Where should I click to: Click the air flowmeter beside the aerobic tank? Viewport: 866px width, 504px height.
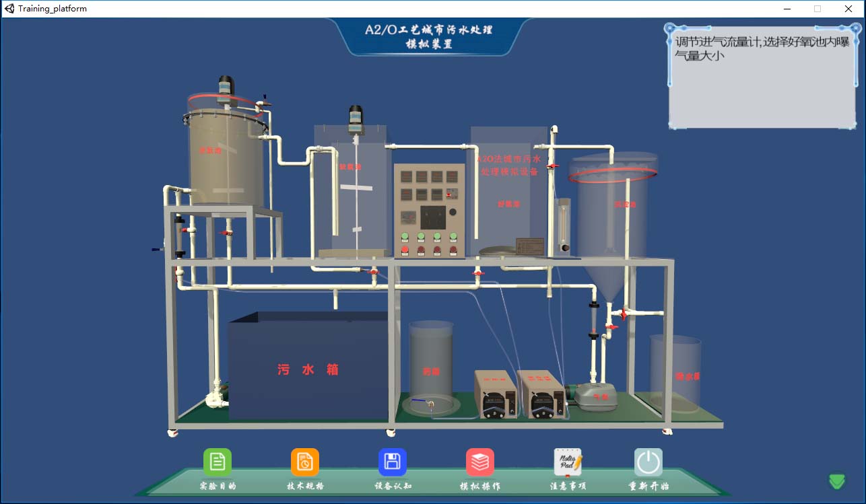pos(564,224)
